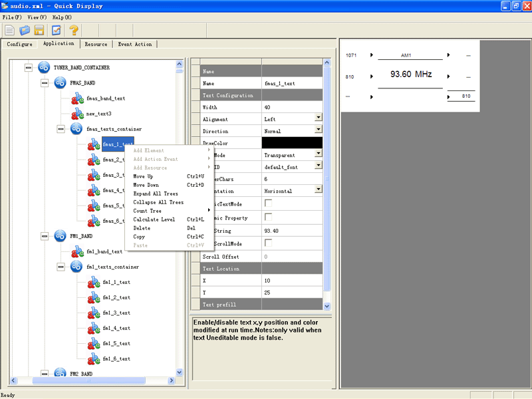Tick the ScrollMode checkbox
The width and height of the screenshot is (532, 399).
[x=268, y=243]
